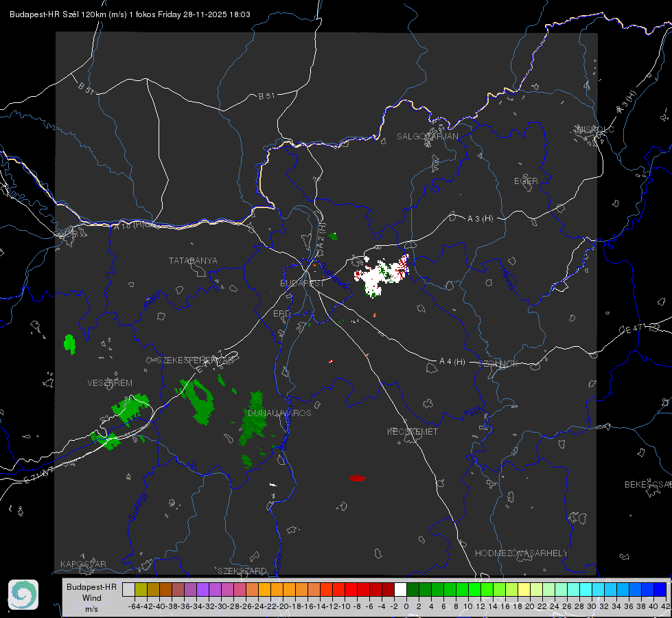Click the EGER city label
Image resolution: width=672 pixels, height=618 pixels.
(x=526, y=181)
